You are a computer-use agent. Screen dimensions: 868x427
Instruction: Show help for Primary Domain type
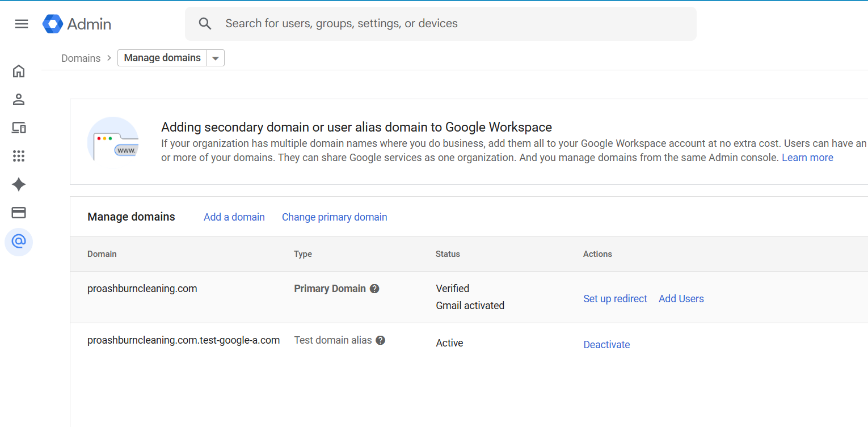pyautogui.click(x=374, y=289)
